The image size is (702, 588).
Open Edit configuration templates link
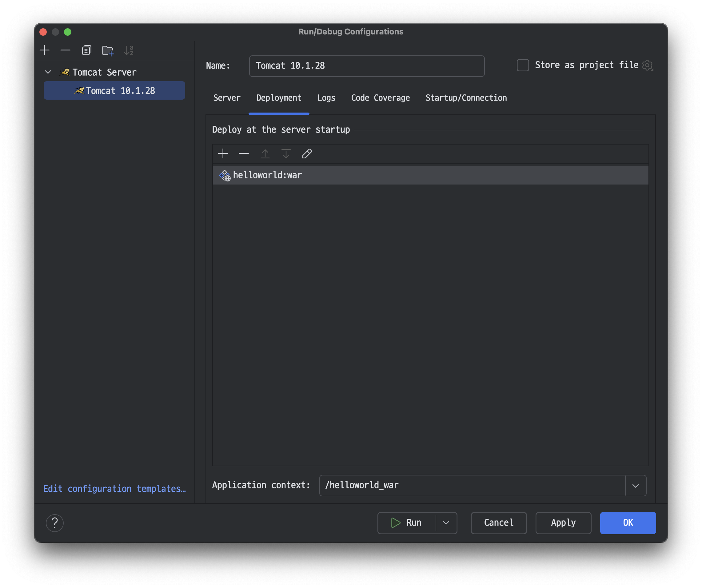(x=114, y=489)
